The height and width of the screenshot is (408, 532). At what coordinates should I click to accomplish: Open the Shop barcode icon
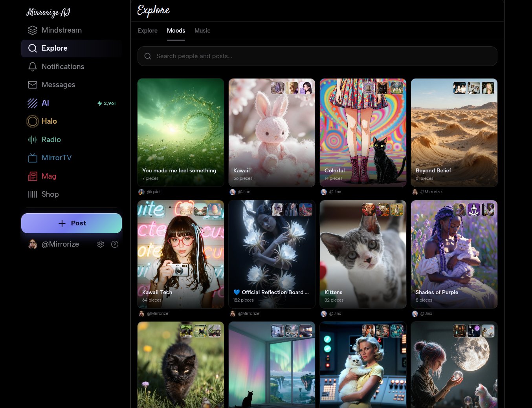click(33, 194)
